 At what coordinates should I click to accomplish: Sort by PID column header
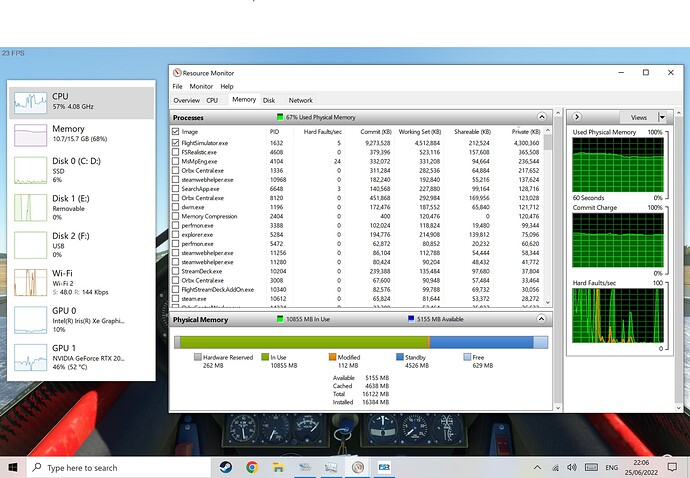click(x=275, y=132)
